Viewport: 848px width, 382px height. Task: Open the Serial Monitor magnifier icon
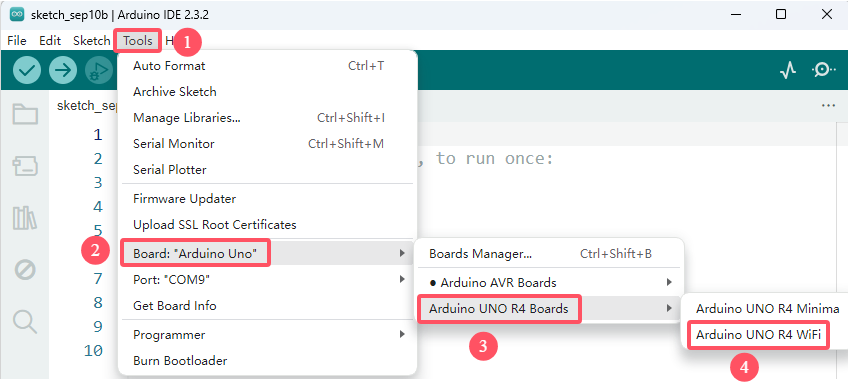coord(823,70)
